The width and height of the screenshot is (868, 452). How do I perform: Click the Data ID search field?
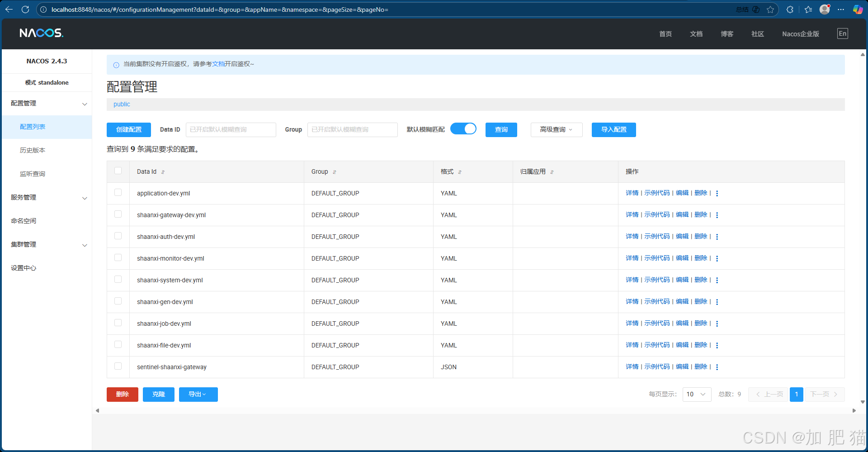click(231, 129)
